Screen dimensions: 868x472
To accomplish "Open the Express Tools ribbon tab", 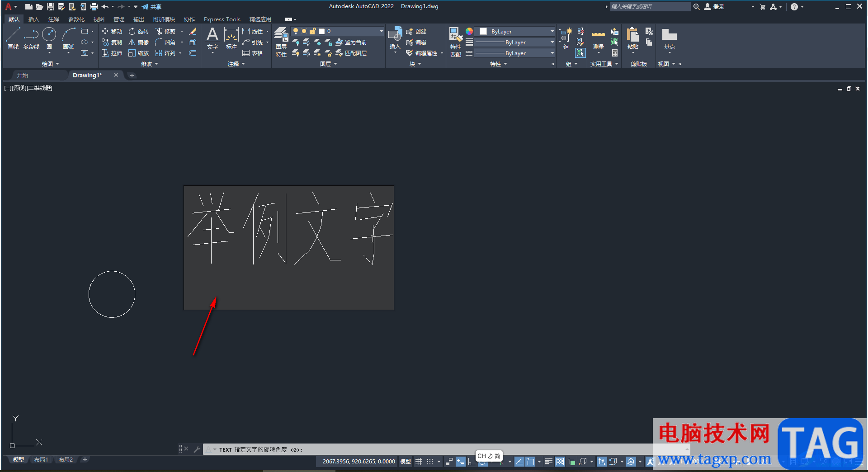I will [222, 19].
